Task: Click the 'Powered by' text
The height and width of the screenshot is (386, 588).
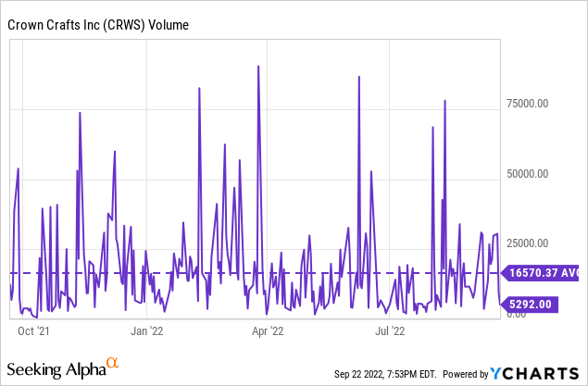Action: point(466,374)
